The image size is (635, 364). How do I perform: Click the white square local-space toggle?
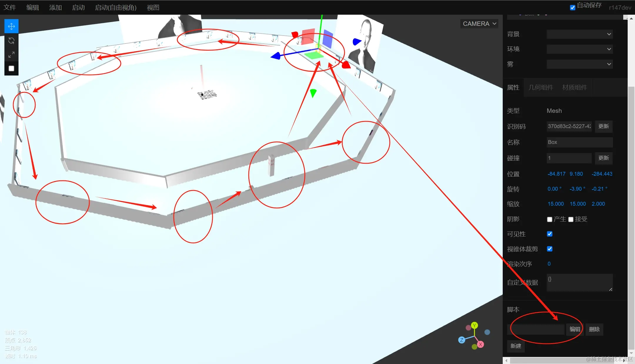11,68
